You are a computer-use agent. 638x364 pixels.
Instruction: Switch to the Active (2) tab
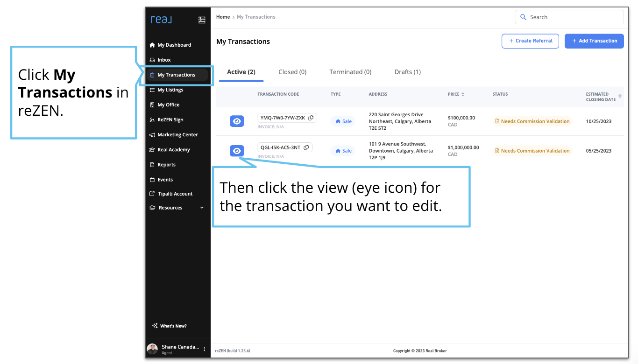(x=241, y=72)
